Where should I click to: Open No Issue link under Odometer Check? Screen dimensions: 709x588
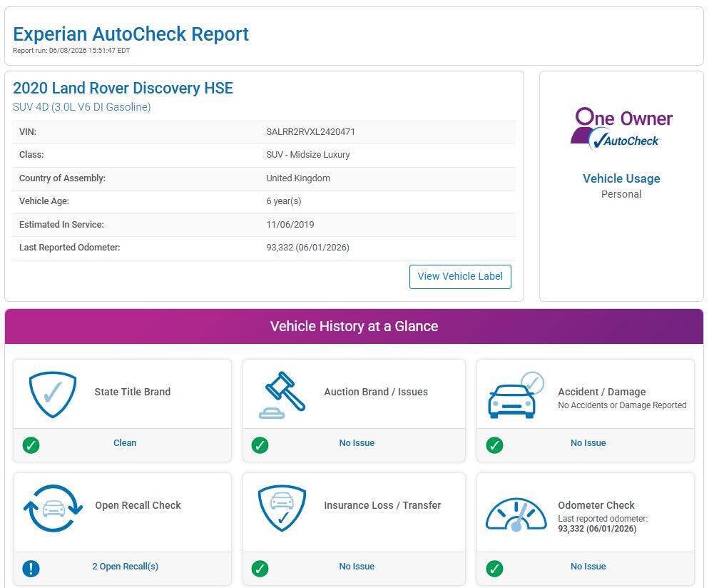tap(588, 567)
